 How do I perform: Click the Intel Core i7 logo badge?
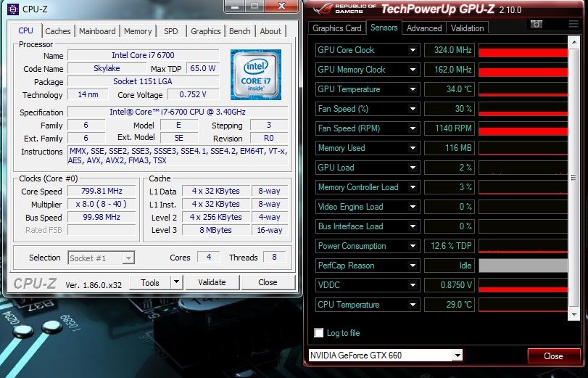pyautogui.click(x=256, y=75)
